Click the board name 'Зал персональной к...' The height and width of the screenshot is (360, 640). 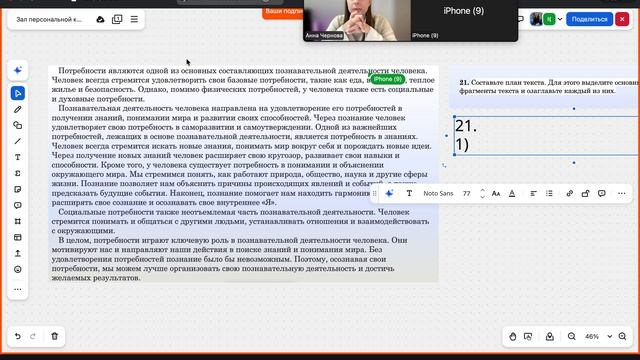click(x=49, y=19)
